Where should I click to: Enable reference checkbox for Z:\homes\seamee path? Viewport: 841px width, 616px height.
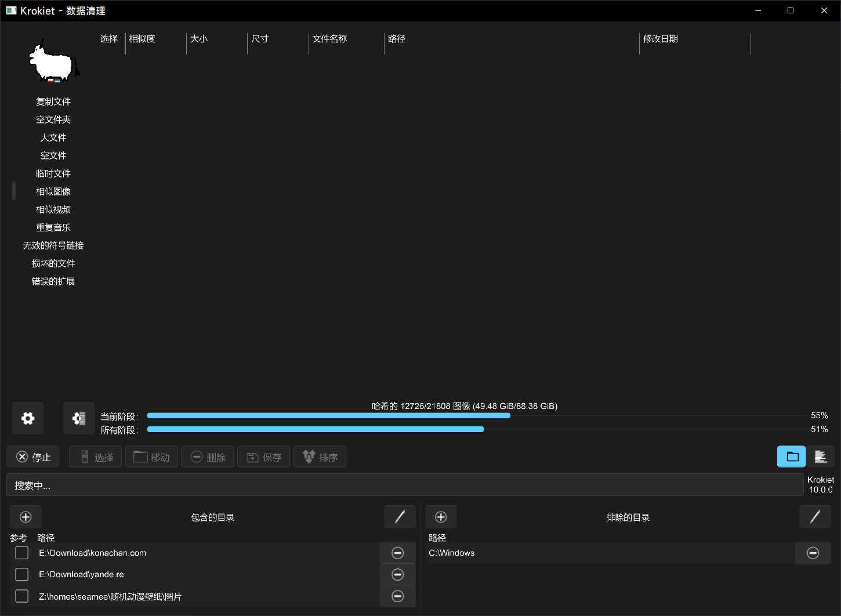[x=22, y=596]
